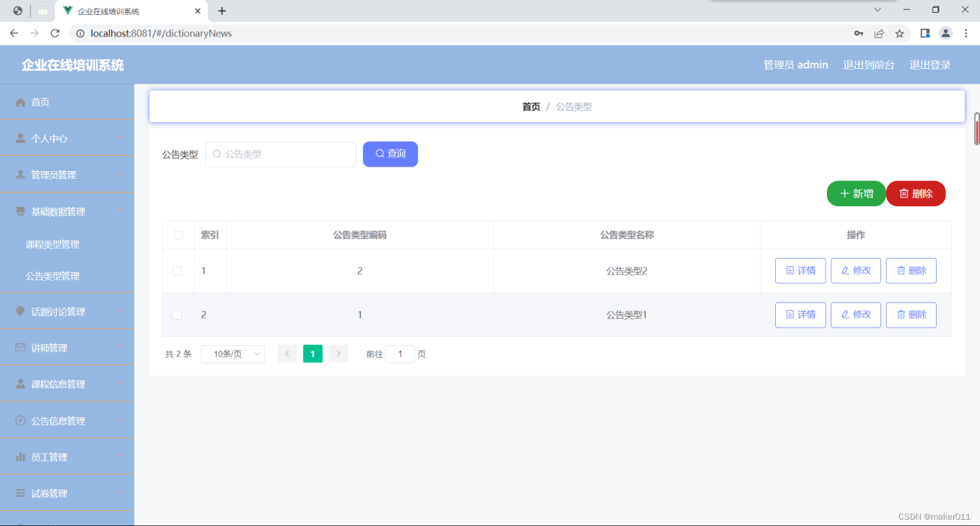Open 公告类型管理 submenu item
Viewport: 980px width, 526px height.
52,276
